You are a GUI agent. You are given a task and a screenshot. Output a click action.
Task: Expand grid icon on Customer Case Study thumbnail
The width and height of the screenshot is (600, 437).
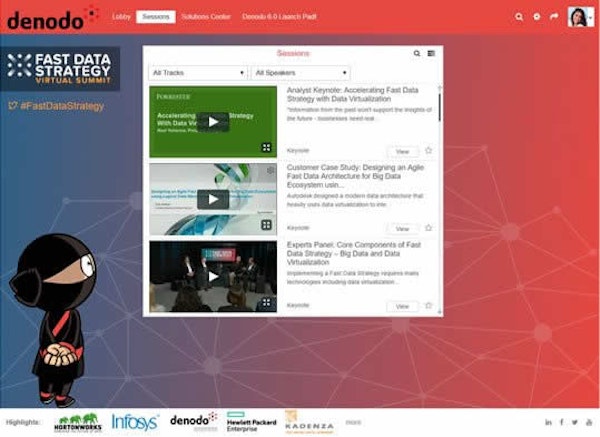pos(266,225)
